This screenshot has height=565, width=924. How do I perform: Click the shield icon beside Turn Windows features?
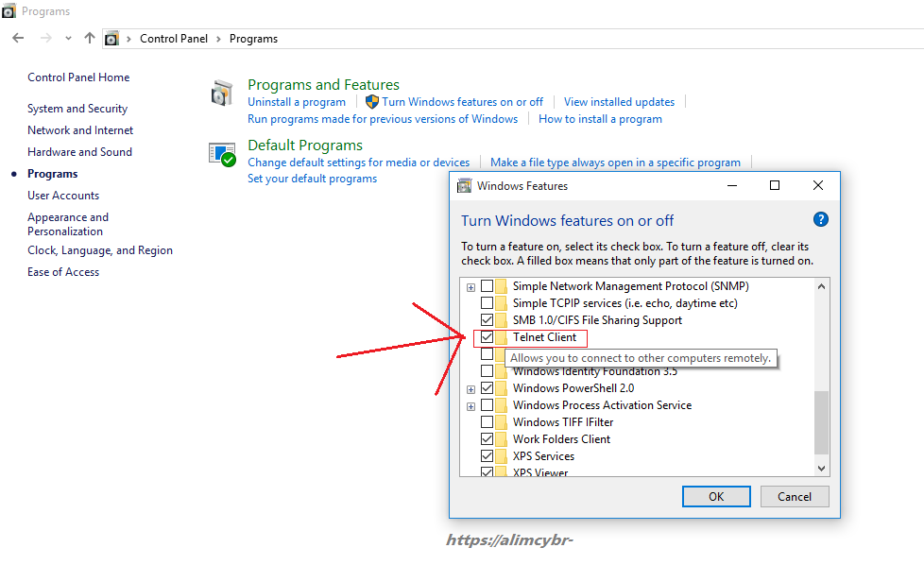click(x=372, y=102)
